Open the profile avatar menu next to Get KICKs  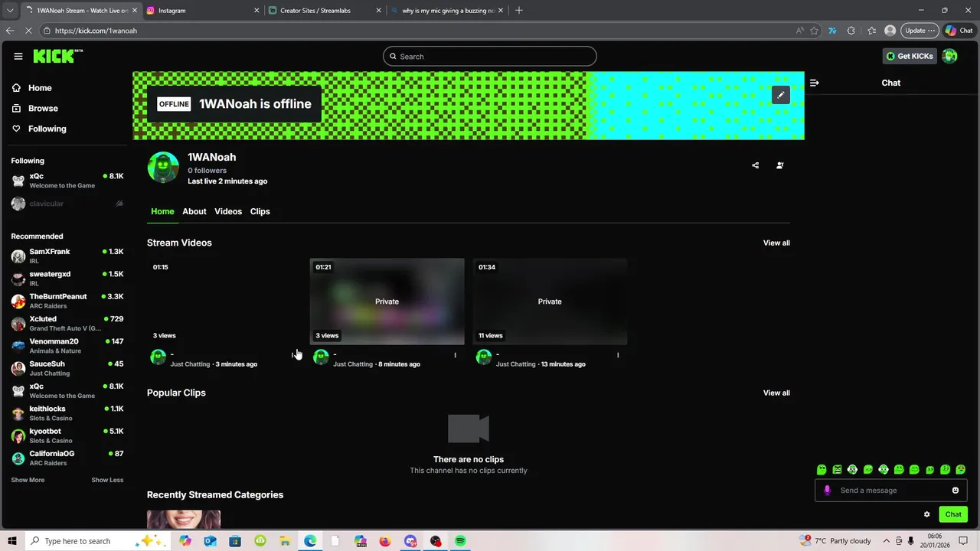[950, 56]
